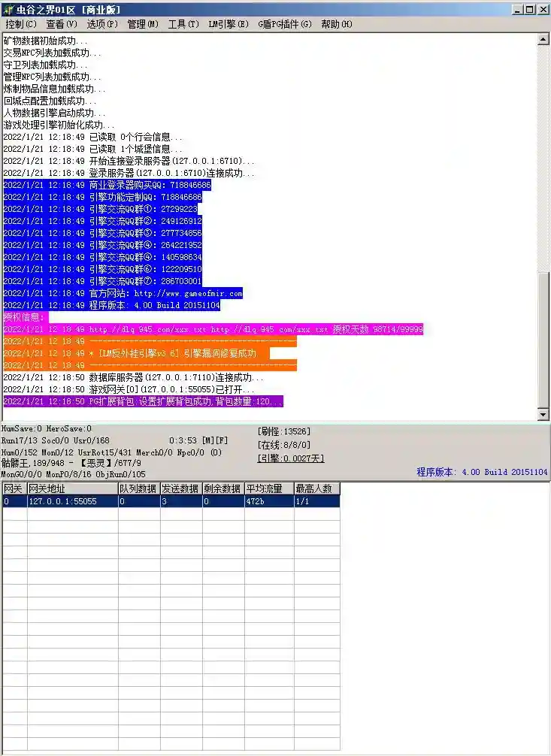Click the 队列数据 column header
Screen dimensions: 551x756
pos(139,488)
